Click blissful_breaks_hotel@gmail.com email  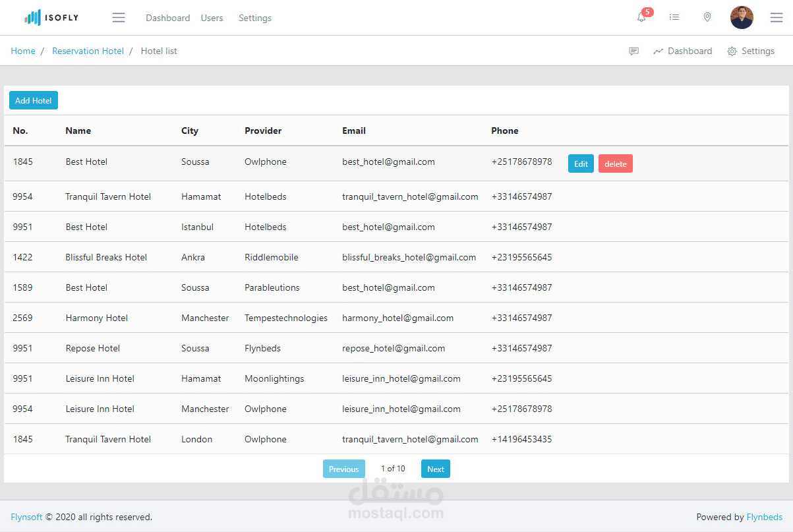click(x=409, y=257)
